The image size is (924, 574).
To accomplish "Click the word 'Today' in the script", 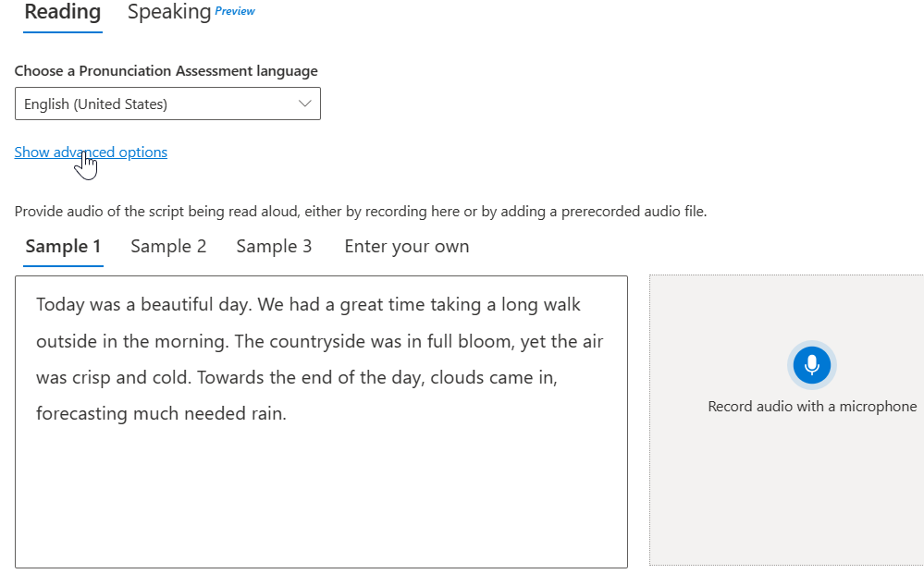I will (x=60, y=305).
